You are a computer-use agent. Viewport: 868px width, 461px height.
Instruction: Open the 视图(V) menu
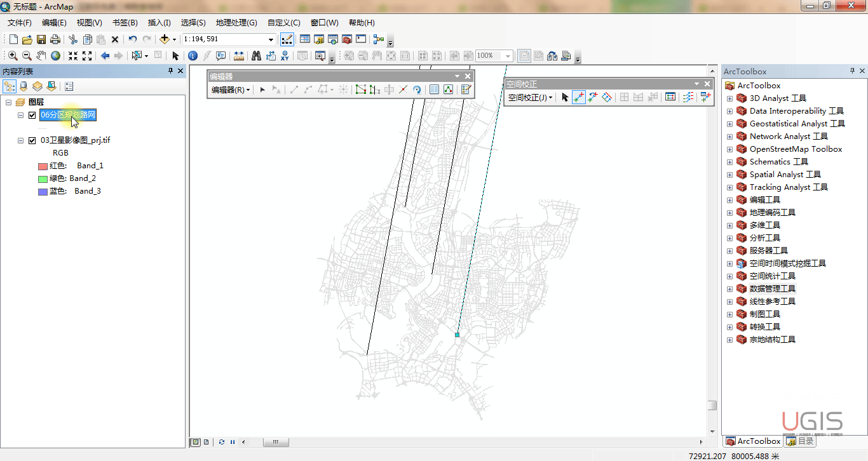90,22
